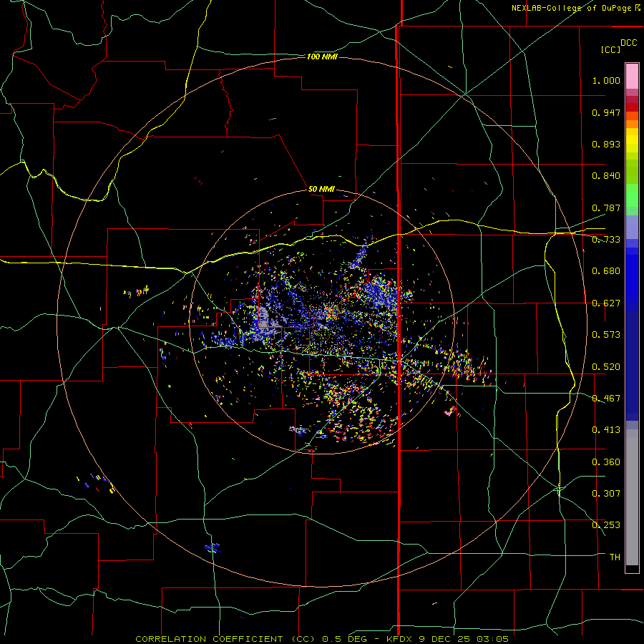Click the TH threshold label
The width and height of the screenshot is (644, 644).
(x=615, y=557)
